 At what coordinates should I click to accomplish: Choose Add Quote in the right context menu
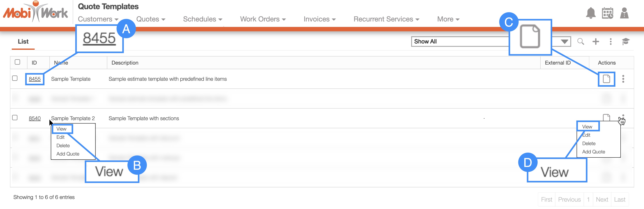click(x=594, y=152)
